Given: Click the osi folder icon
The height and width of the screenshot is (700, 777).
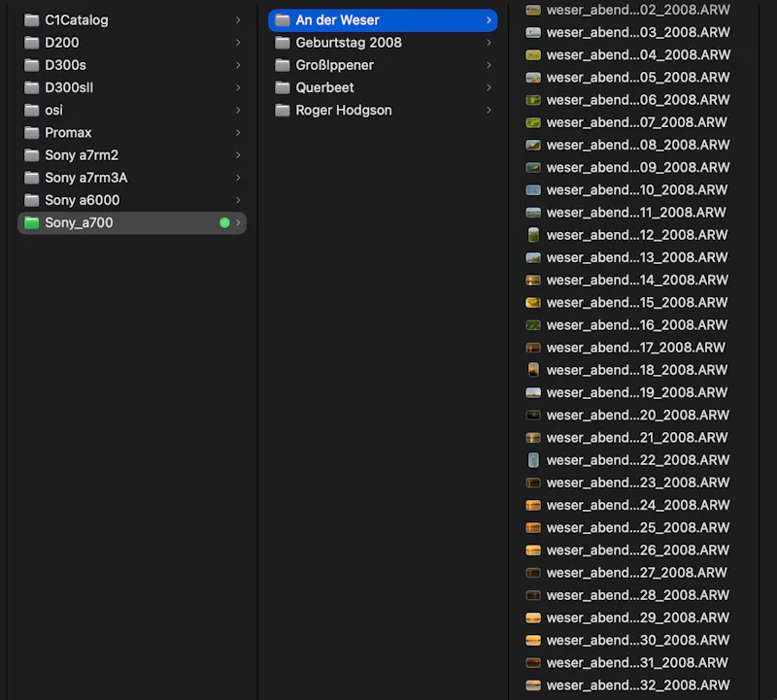Looking at the screenshot, I should click(32, 110).
